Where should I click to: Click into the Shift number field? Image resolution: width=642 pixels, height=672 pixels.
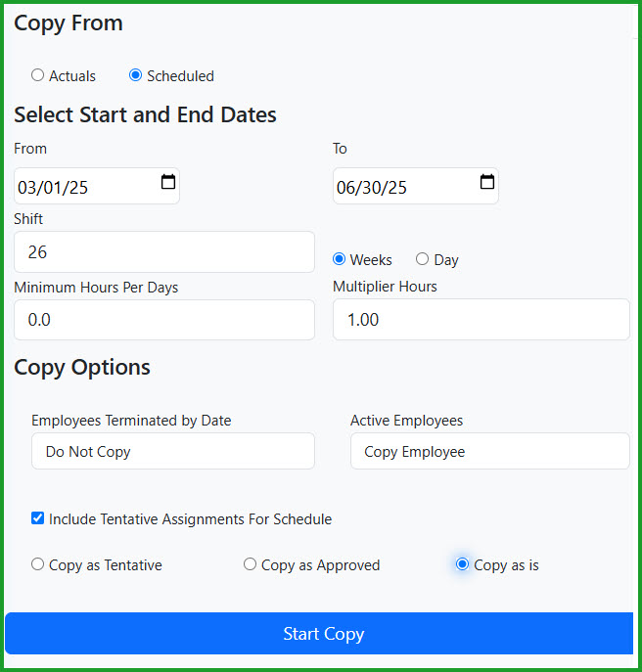click(x=164, y=252)
